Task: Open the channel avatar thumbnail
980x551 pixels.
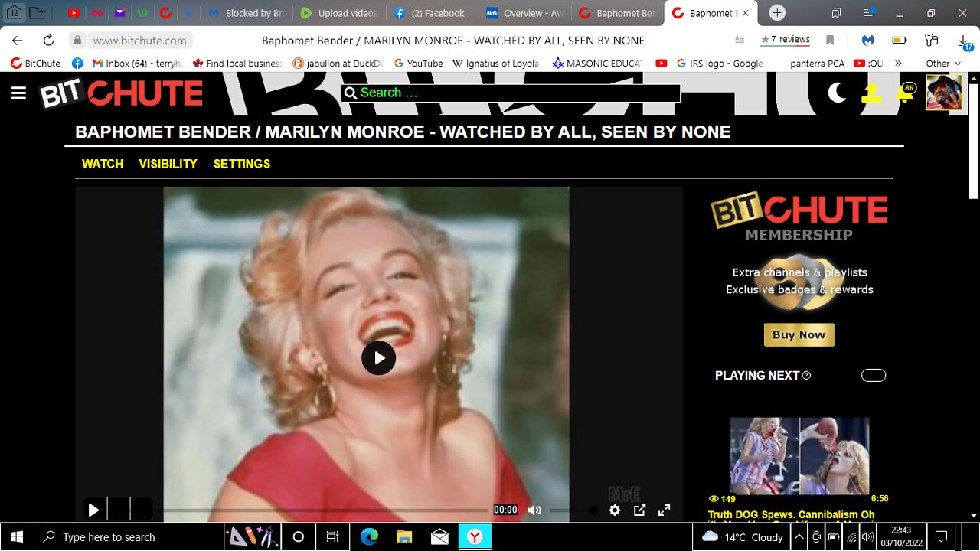Action: [946, 92]
